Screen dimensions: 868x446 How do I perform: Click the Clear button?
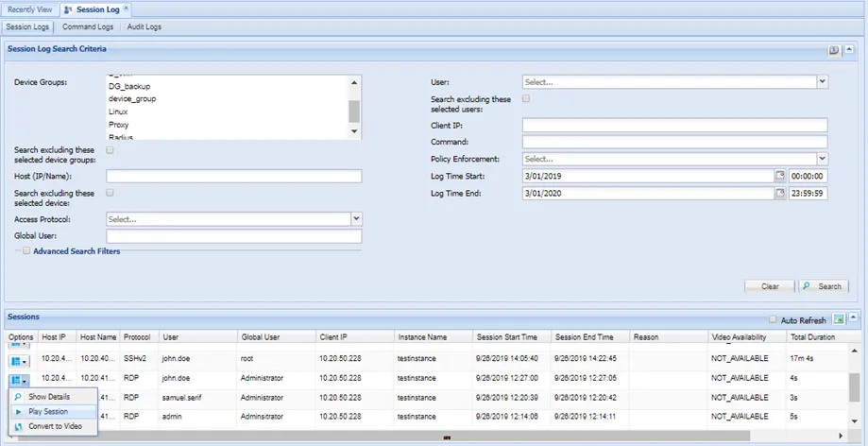point(770,286)
